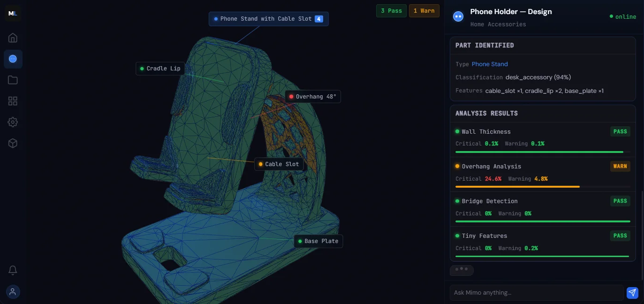Toggle the Cable Slot annotation marker
644x304 pixels.
point(279,164)
